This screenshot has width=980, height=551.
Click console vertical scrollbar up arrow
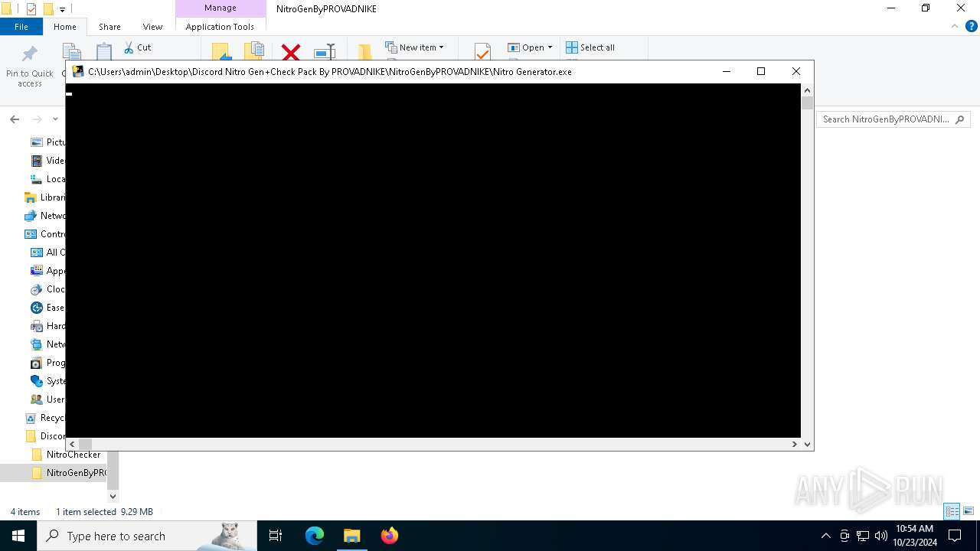[807, 90]
